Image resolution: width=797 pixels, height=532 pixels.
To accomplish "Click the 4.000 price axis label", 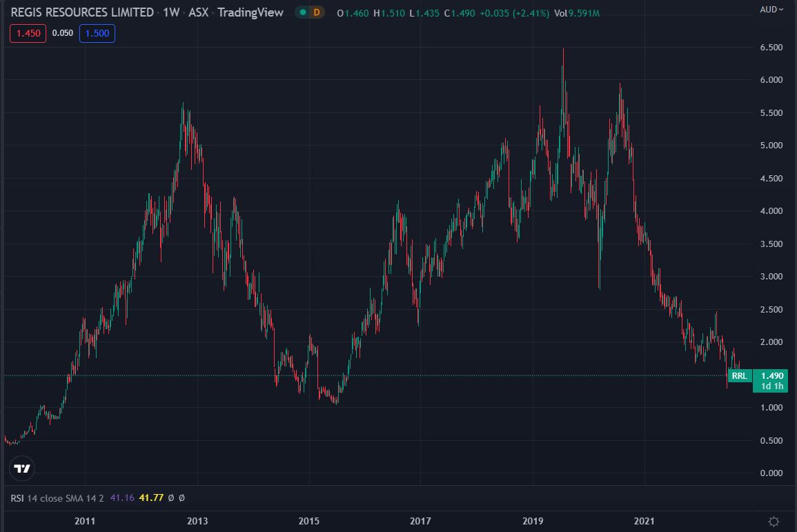I will 771,211.
